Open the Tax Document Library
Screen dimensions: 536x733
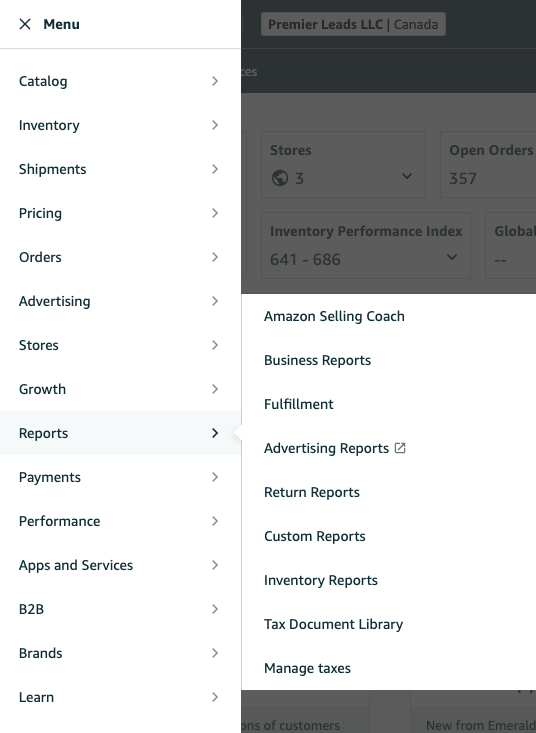tap(333, 624)
